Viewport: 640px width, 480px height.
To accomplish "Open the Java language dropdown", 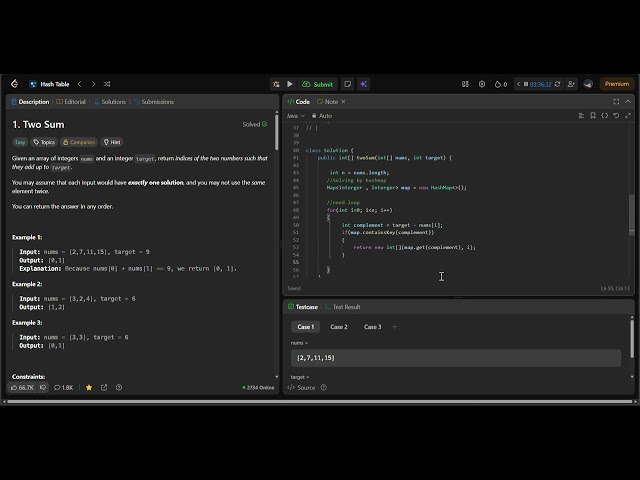I will click(296, 116).
